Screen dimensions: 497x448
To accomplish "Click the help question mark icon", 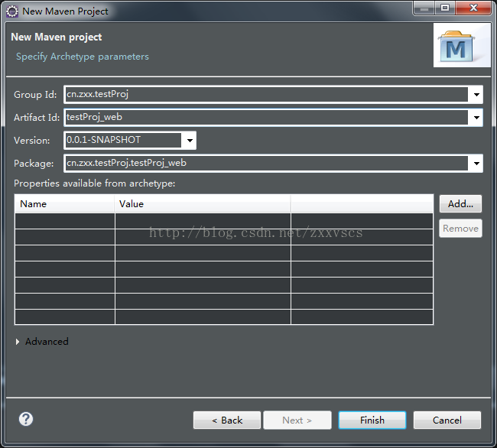I will tap(26, 419).
